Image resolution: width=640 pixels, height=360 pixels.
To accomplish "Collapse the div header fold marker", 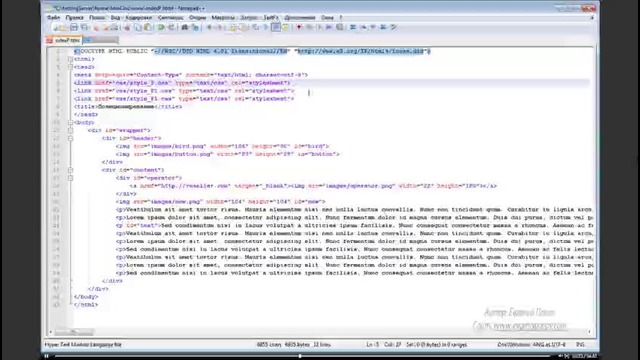I will (70, 138).
